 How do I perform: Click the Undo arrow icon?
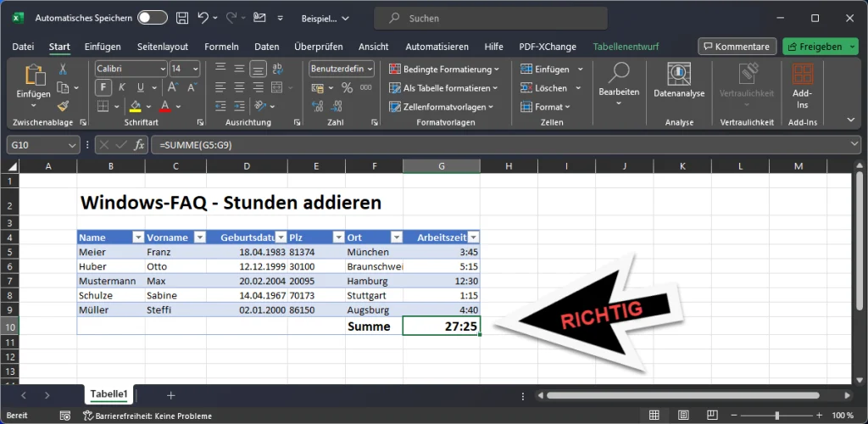click(x=203, y=18)
